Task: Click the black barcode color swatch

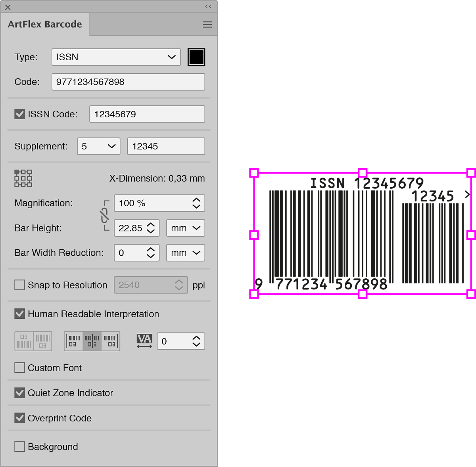Action: tap(196, 57)
